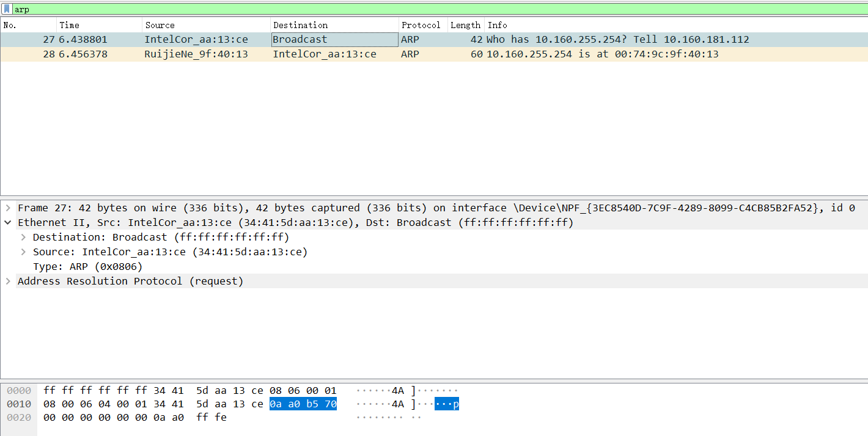
Task: Click time value 6.438801
Action: coord(83,40)
